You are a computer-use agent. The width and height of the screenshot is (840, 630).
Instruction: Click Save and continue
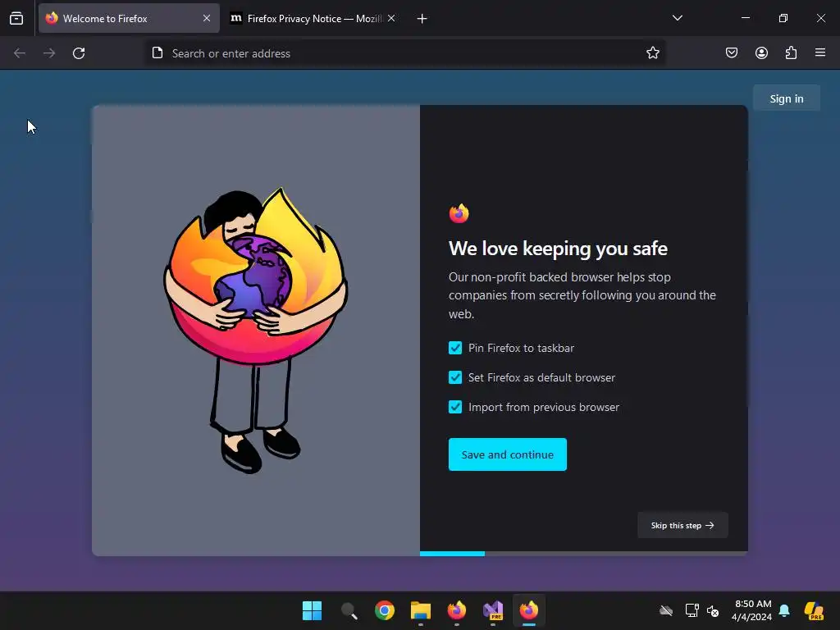click(x=507, y=454)
